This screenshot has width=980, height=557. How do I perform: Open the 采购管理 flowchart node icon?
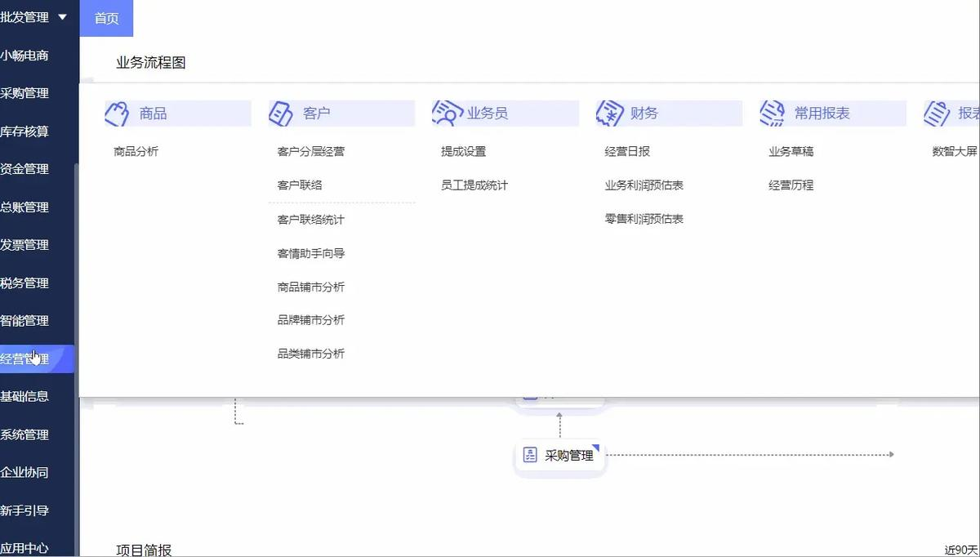(x=532, y=457)
